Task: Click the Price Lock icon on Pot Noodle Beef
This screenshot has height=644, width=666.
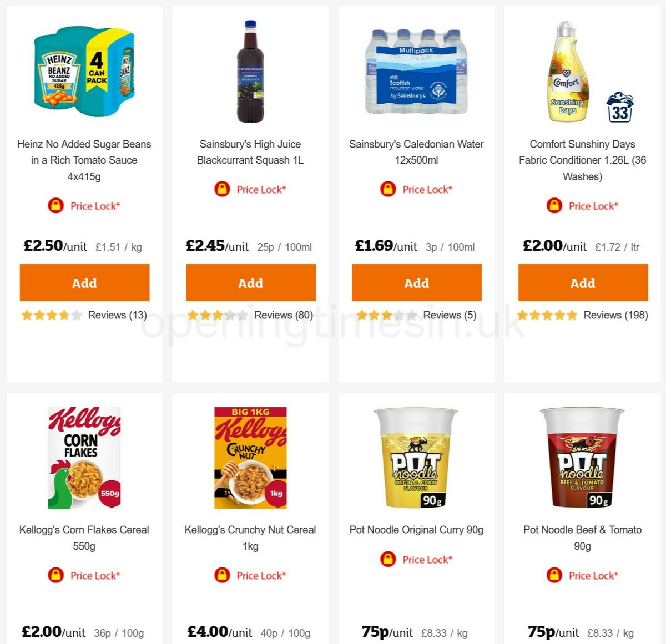Action: click(x=554, y=575)
